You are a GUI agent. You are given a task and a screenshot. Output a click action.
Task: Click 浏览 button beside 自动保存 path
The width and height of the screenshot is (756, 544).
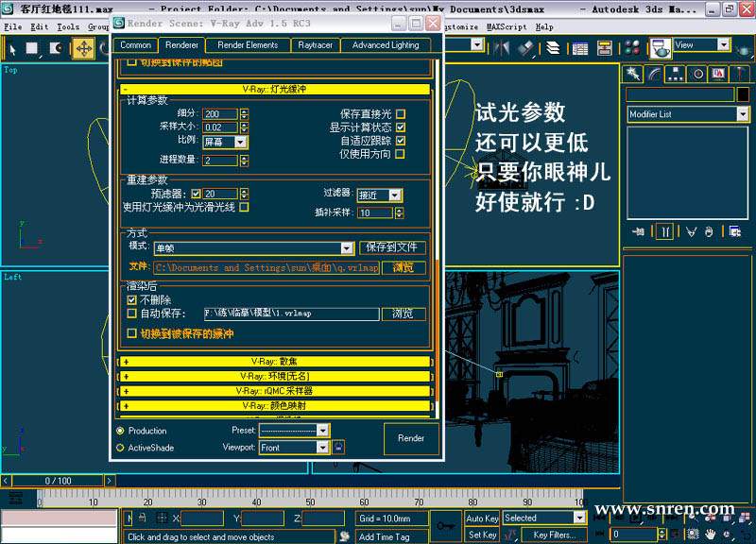click(404, 314)
